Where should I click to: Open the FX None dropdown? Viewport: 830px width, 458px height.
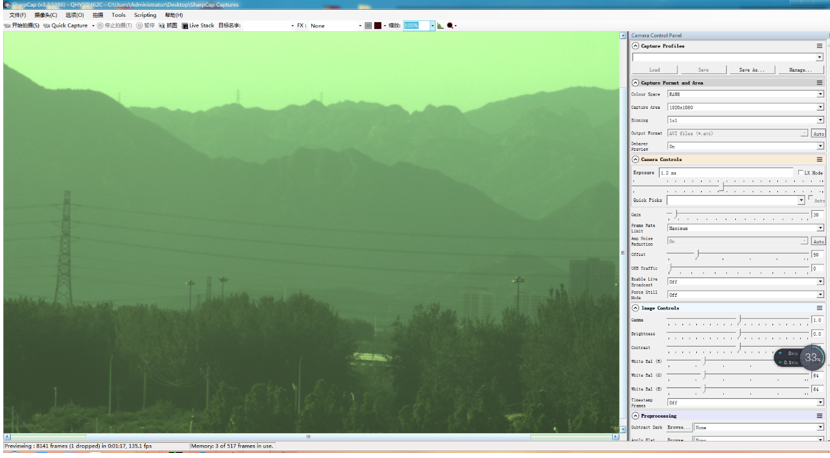pos(336,25)
